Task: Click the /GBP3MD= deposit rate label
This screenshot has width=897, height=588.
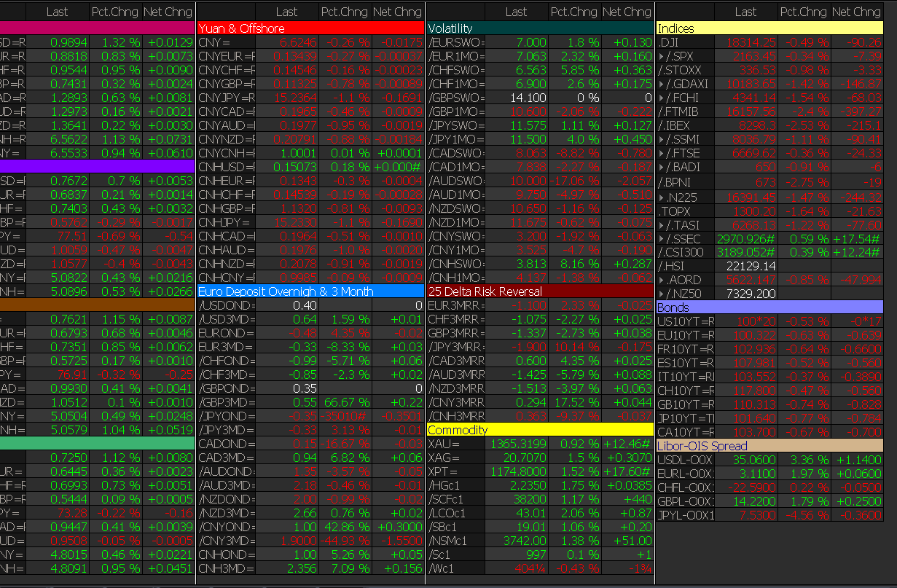Action: pyautogui.click(x=226, y=402)
